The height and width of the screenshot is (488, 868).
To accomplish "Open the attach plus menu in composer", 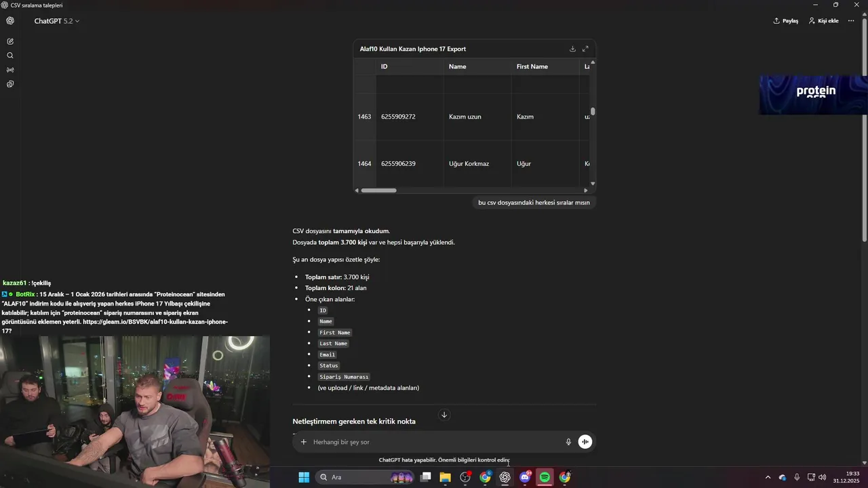I will [x=304, y=442].
